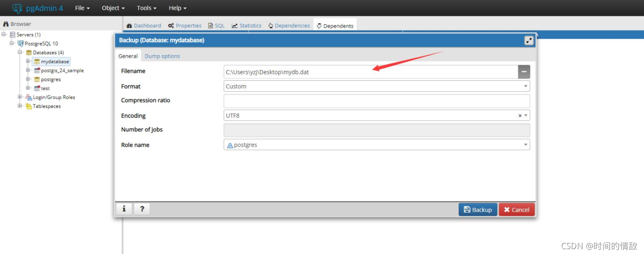Open the Tools menu
This screenshot has height=254, width=644.
coord(147,8)
